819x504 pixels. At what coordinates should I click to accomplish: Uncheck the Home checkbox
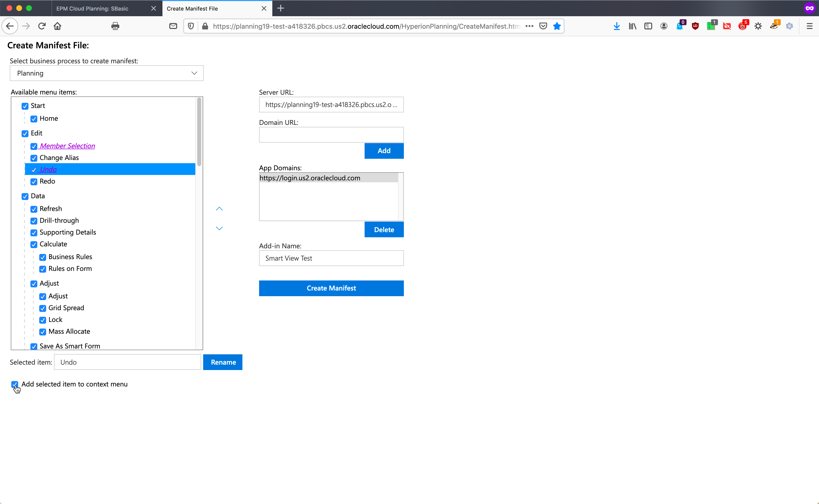coord(34,119)
